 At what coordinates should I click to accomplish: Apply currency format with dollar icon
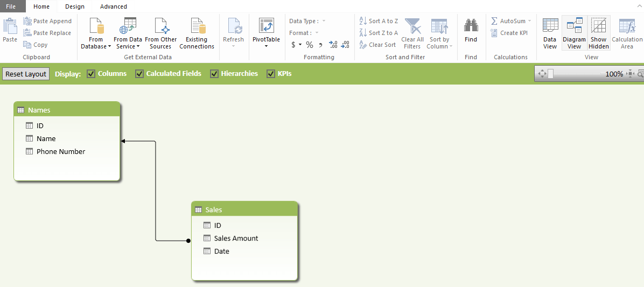tap(293, 45)
